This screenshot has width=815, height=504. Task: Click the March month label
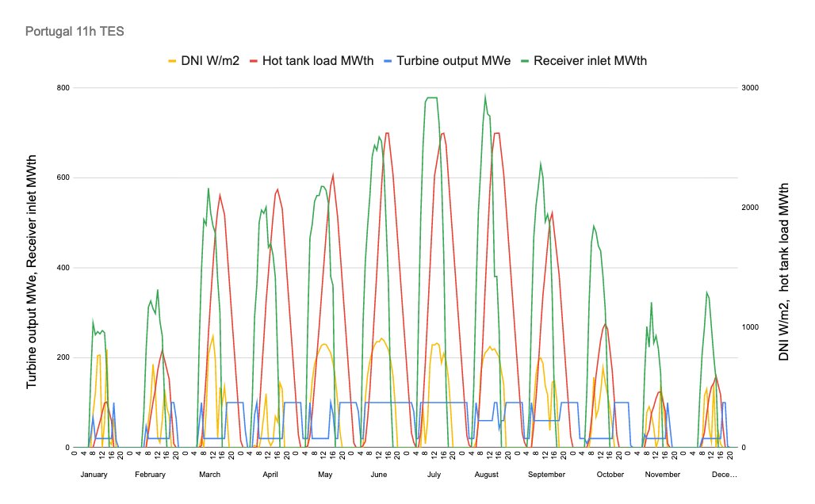coord(209,475)
